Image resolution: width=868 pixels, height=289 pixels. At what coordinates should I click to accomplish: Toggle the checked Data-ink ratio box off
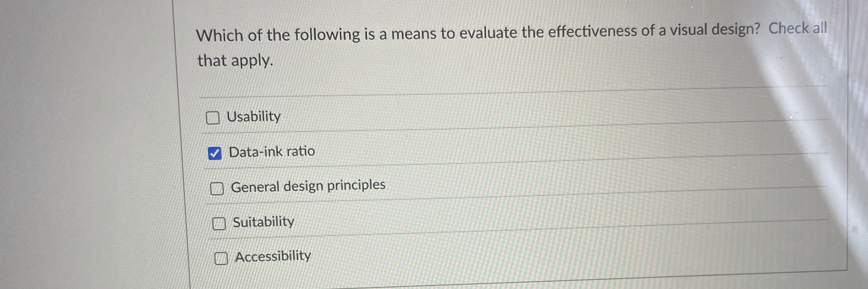[x=215, y=153]
